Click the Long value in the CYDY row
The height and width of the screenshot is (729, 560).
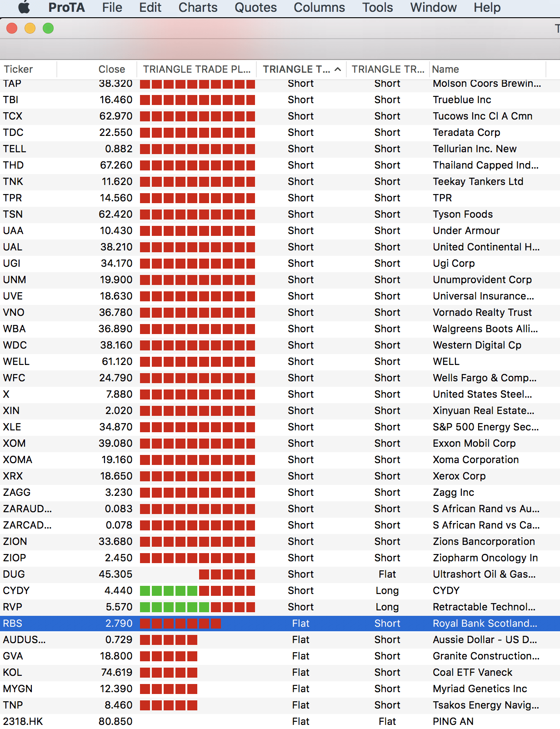(x=387, y=591)
